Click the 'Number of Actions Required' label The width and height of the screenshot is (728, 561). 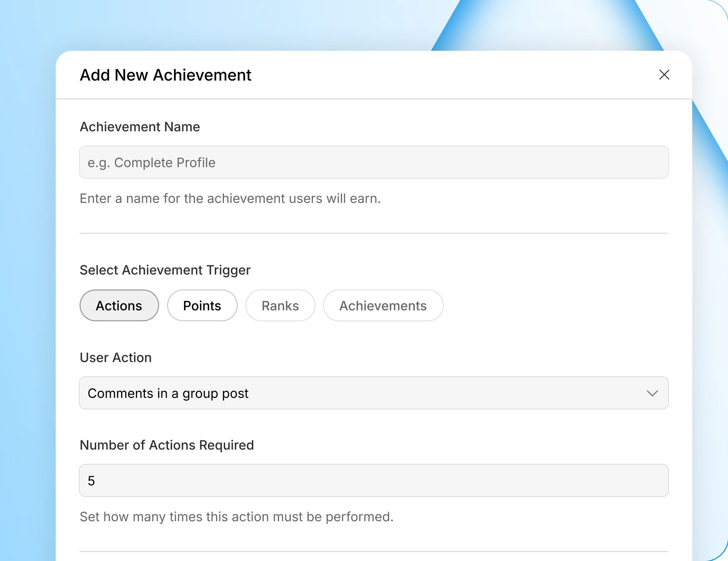coord(167,445)
